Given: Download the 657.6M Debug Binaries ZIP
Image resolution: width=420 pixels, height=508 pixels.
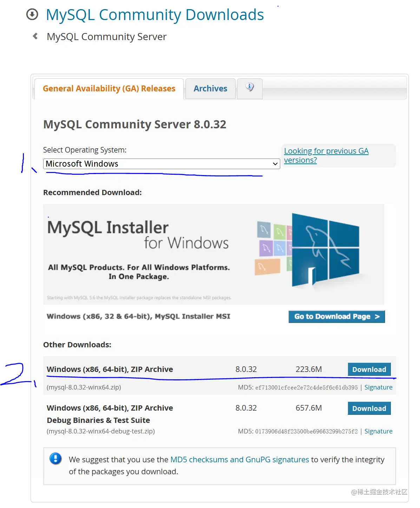Looking at the screenshot, I should [369, 409].
